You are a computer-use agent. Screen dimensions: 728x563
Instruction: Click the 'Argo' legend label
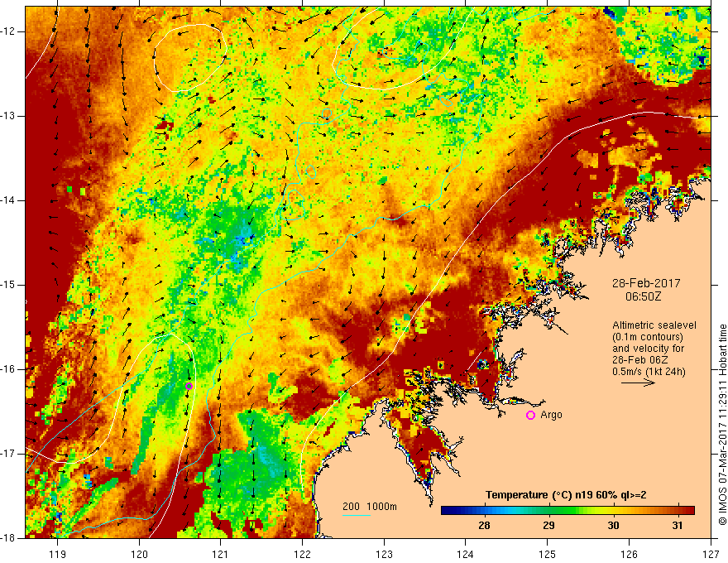point(551,415)
